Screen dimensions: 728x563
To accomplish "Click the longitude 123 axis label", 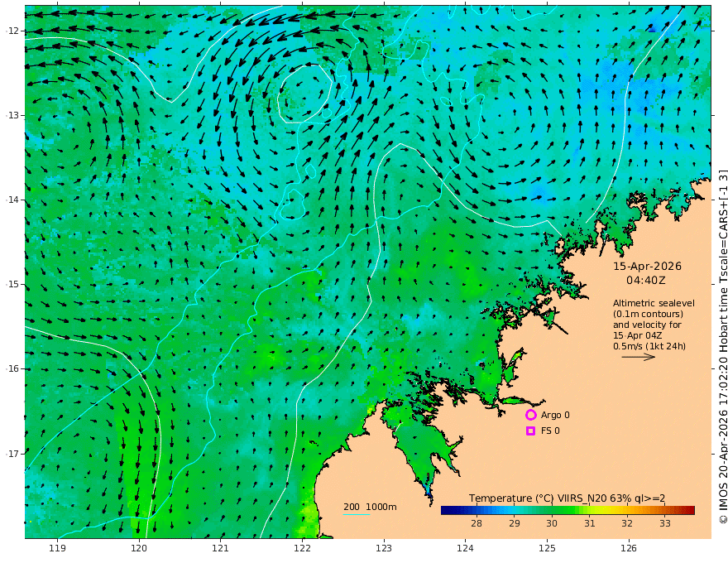I will click(x=384, y=548).
